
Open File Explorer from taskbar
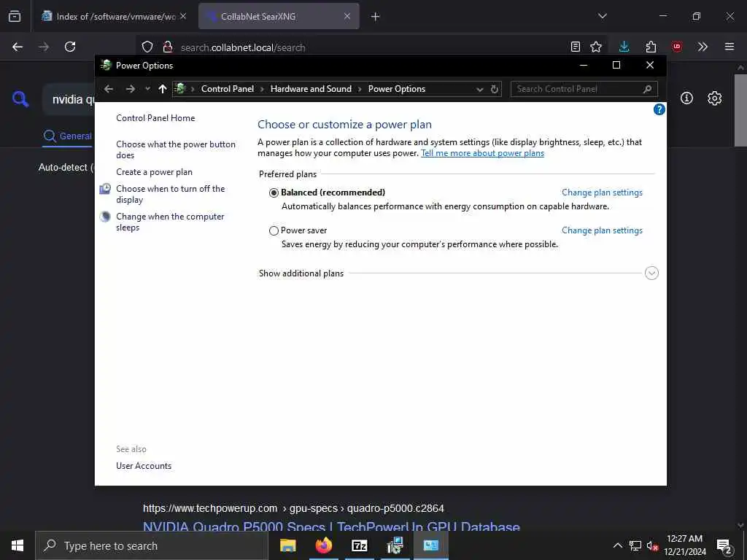[287, 545]
